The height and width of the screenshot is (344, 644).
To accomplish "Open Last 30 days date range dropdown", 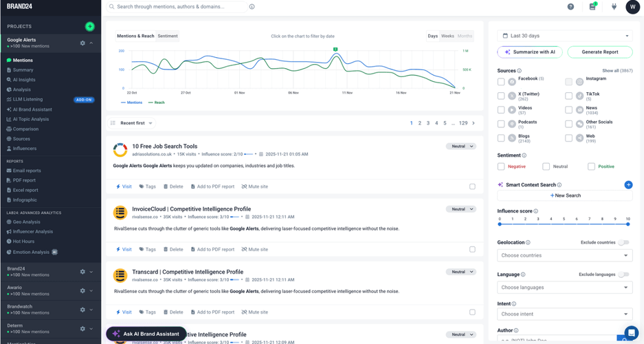I will tap(565, 36).
